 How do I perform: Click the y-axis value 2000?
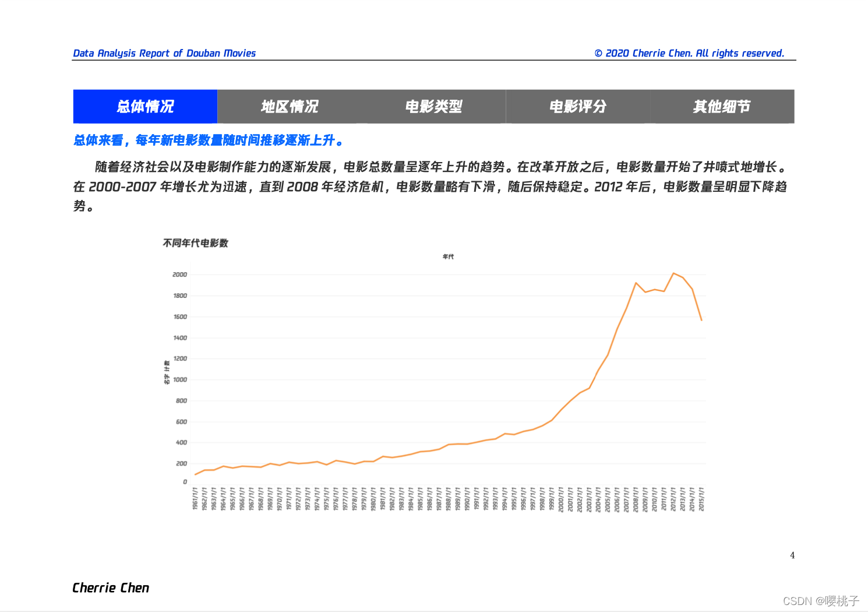(x=179, y=275)
